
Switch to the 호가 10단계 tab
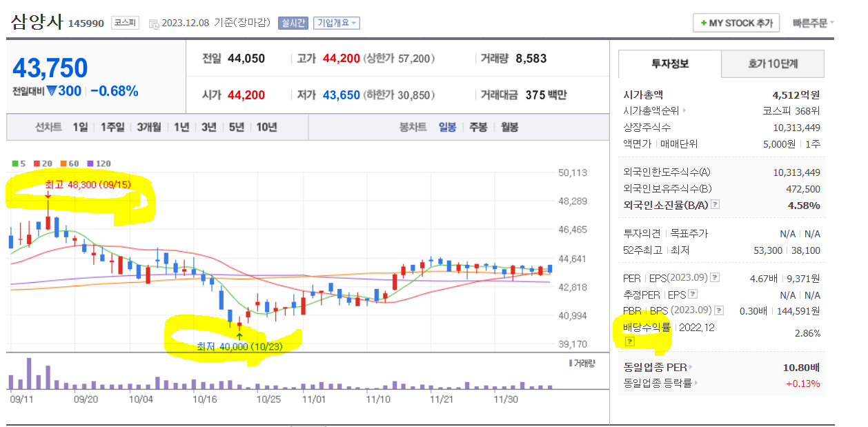(x=773, y=63)
